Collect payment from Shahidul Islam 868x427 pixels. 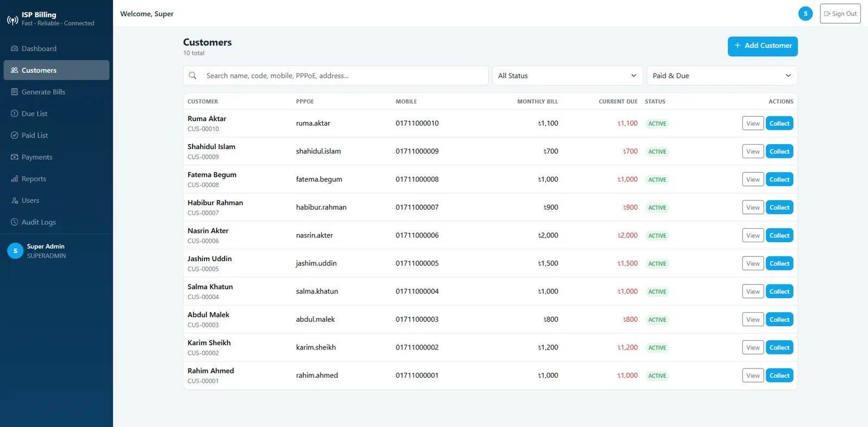click(x=780, y=152)
